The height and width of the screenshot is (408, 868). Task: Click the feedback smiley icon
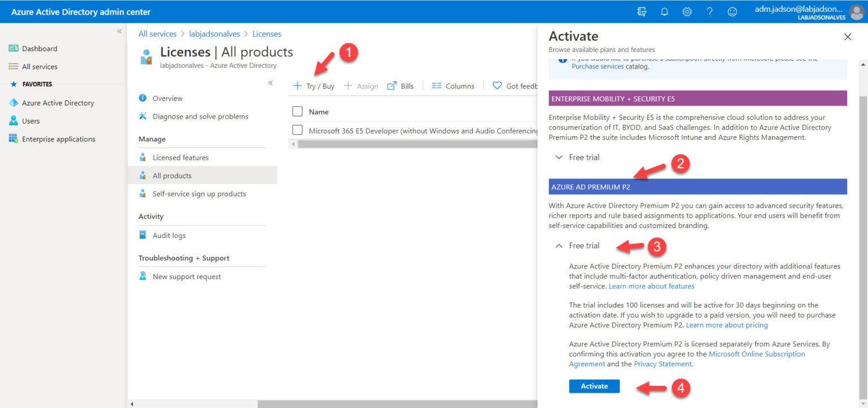click(x=732, y=11)
